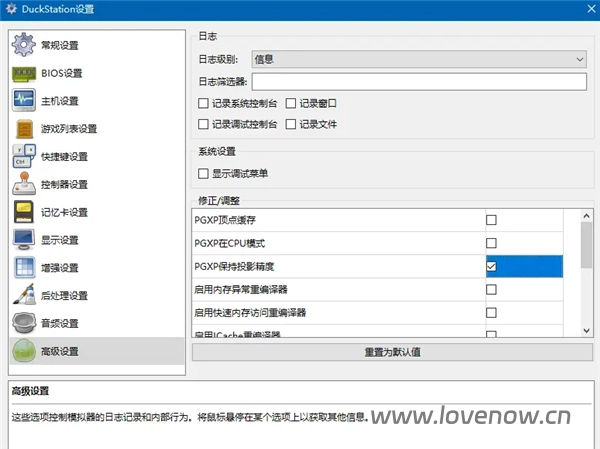The height and width of the screenshot is (449, 600).
Task: Enable the 记录系统控制台 checkbox
Action: click(203, 103)
